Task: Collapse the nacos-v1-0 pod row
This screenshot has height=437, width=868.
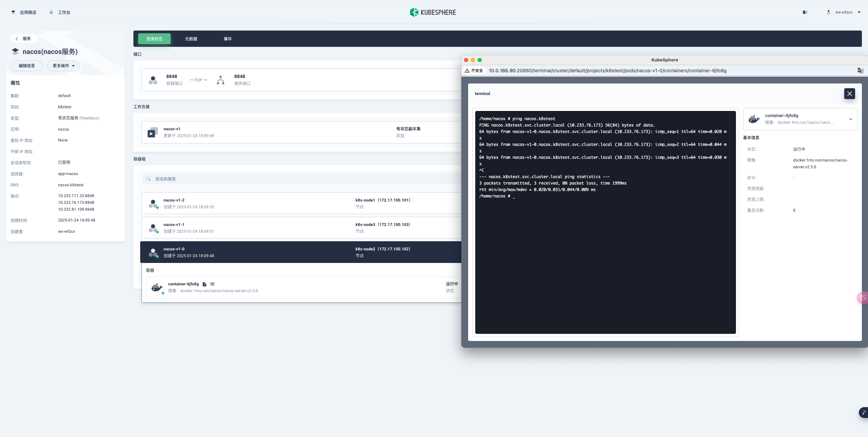Action: (301, 252)
